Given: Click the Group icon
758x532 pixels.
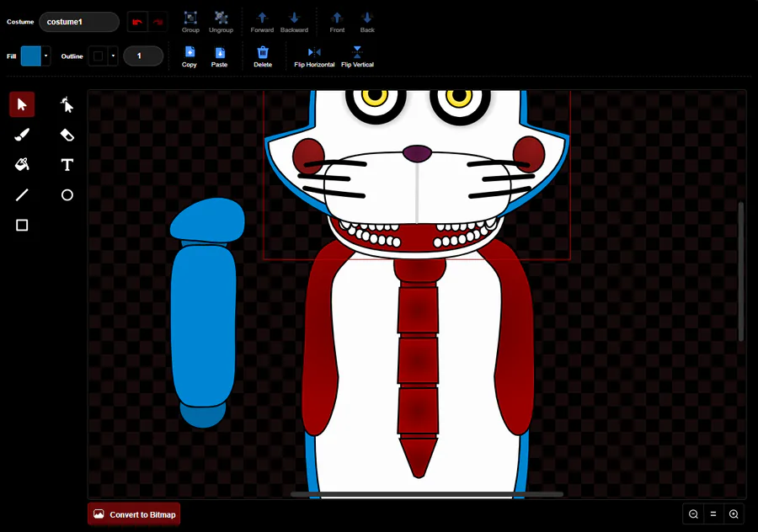Looking at the screenshot, I should 190,22.
